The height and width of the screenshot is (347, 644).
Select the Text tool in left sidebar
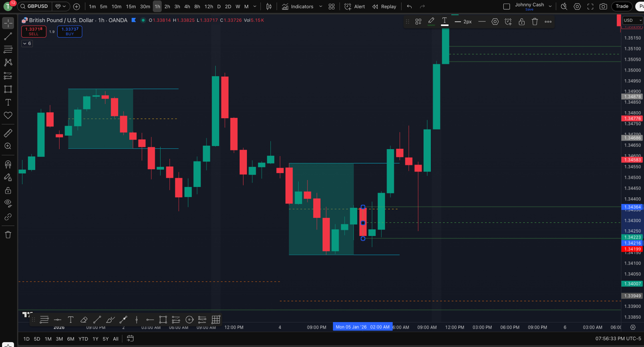click(8, 102)
